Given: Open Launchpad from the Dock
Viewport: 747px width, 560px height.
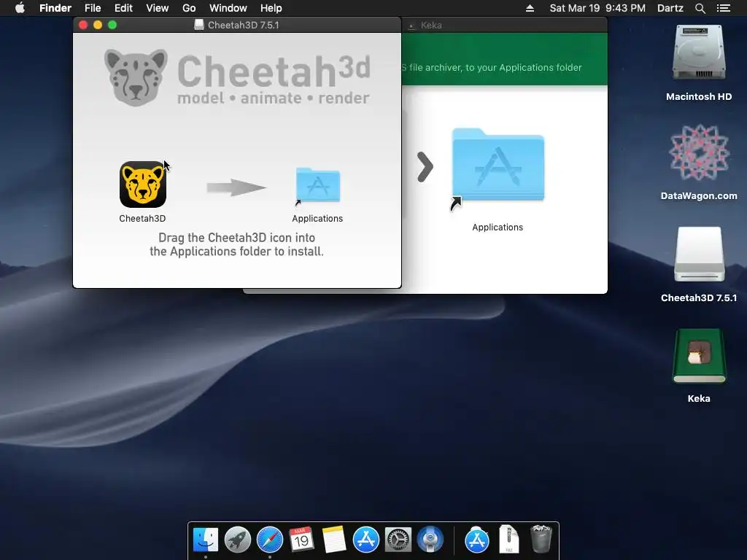Looking at the screenshot, I should click(x=237, y=540).
